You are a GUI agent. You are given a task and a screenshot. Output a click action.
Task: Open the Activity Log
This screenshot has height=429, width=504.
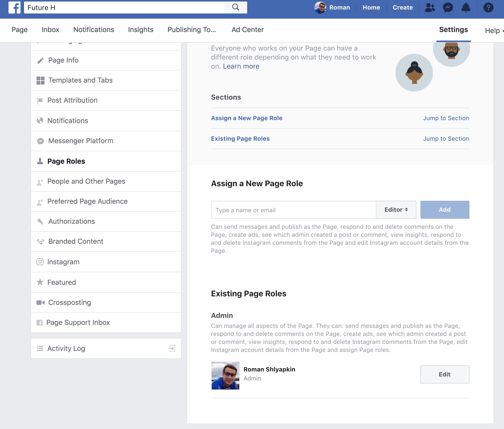[106, 348]
